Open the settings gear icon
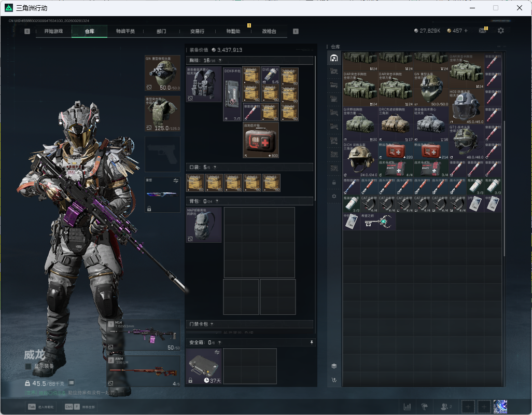The image size is (532, 415). coord(500,31)
